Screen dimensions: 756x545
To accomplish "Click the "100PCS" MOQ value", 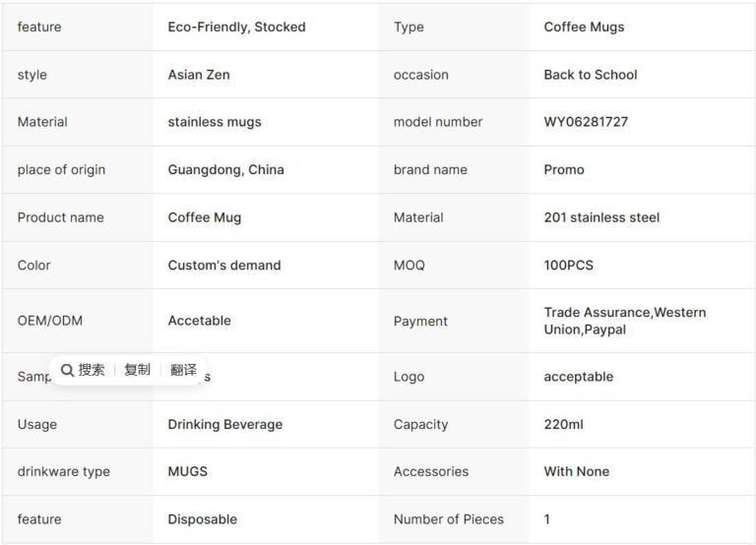I will pyautogui.click(x=569, y=266).
